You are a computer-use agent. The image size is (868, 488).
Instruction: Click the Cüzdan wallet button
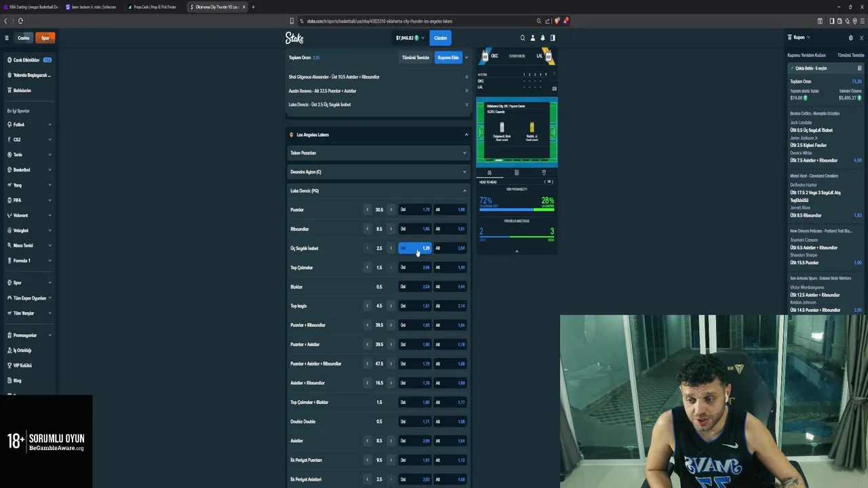pyautogui.click(x=441, y=38)
